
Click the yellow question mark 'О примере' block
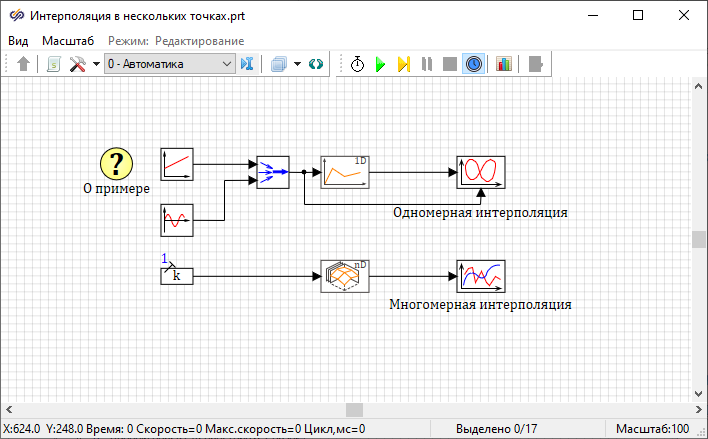(x=116, y=163)
